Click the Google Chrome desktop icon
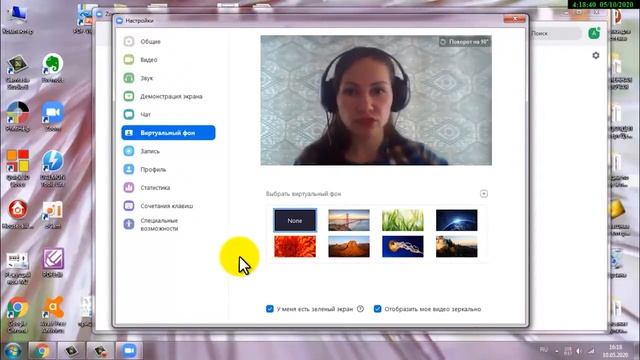 tap(17, 314)
